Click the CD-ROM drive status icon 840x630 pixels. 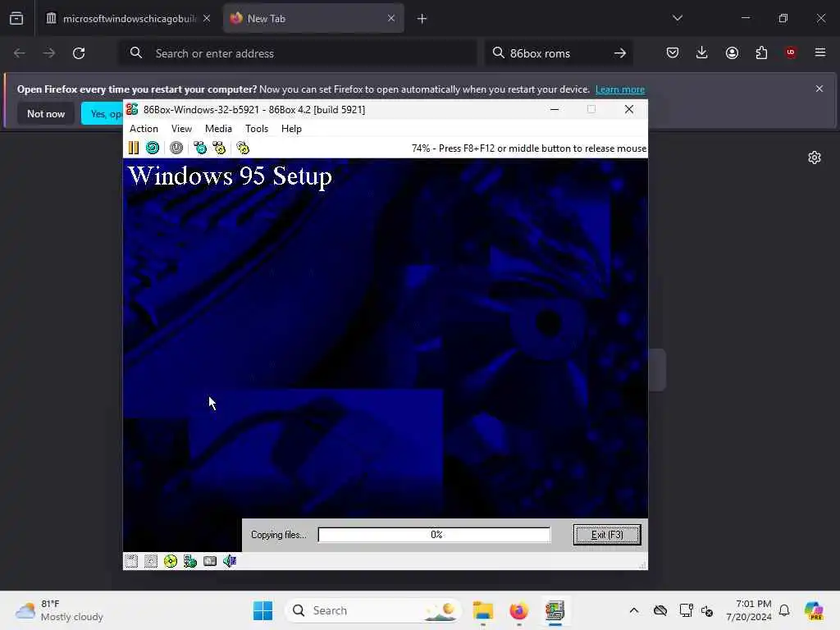(x=171, y=561)
